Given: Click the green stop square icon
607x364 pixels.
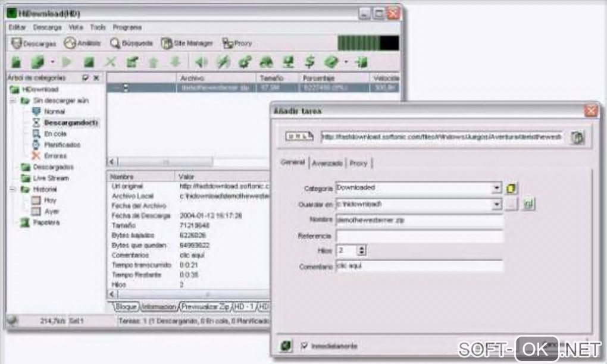Looking at the screenshot, I should 89,62.
